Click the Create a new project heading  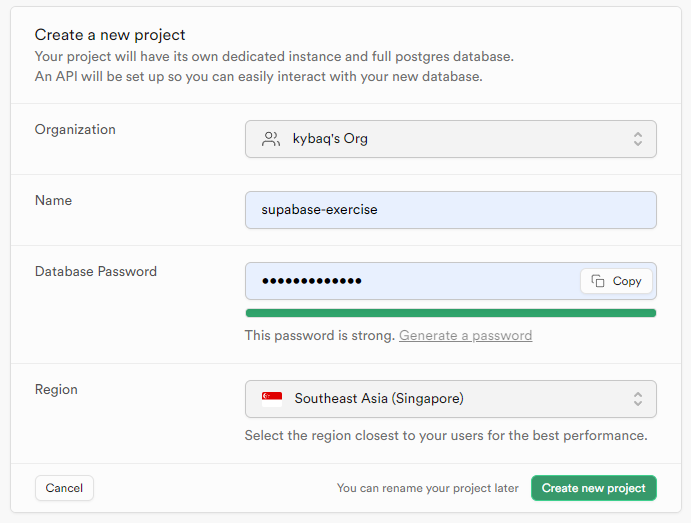(x=110, y=35)
